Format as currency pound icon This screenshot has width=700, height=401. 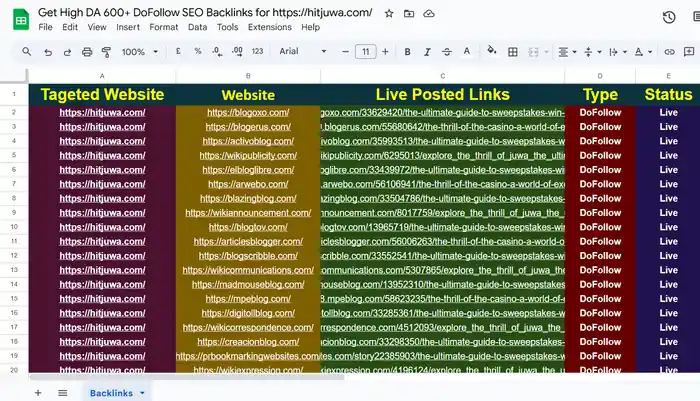(x=178, y=51)
